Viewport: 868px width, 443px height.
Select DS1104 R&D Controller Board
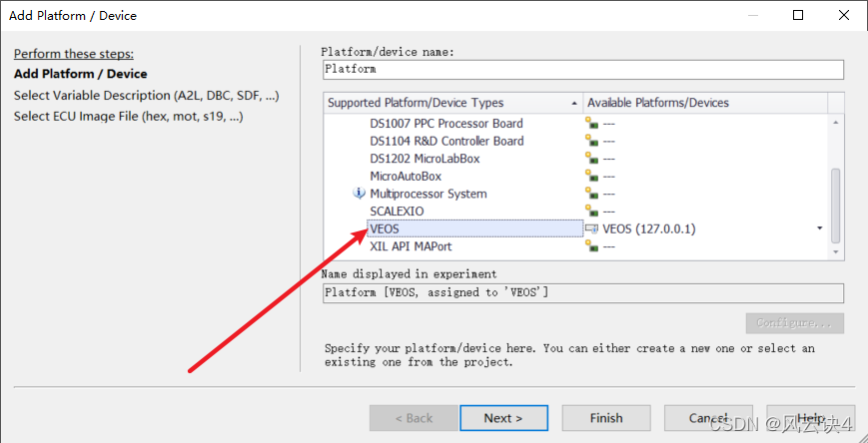click(x=446, y=141)
